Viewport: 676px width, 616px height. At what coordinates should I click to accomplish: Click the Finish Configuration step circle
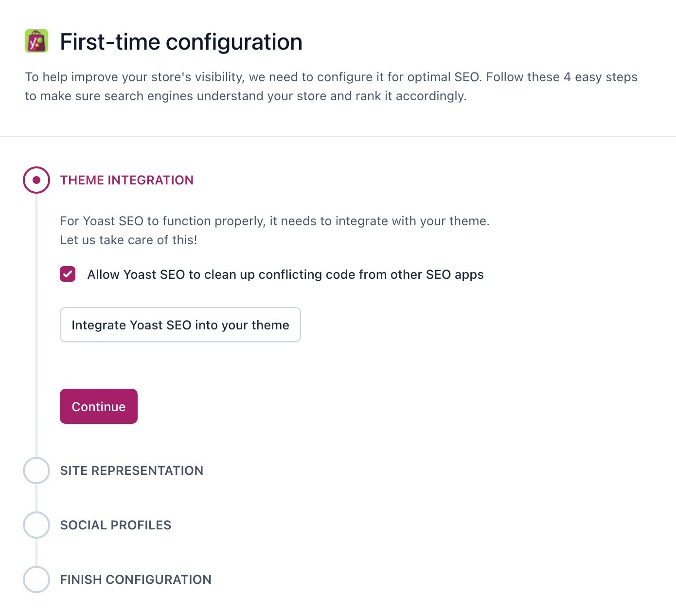[36, 580]
